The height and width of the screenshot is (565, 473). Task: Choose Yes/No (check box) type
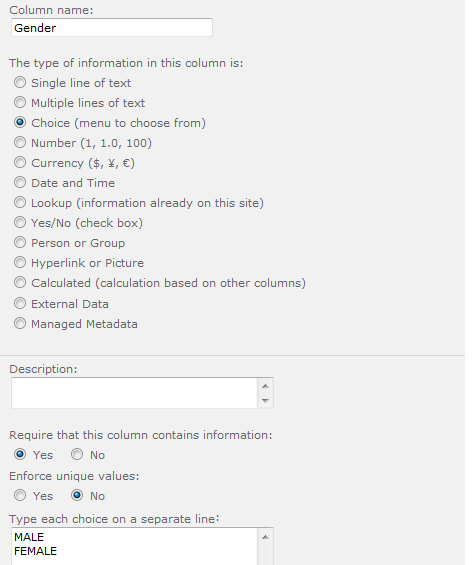20,223
